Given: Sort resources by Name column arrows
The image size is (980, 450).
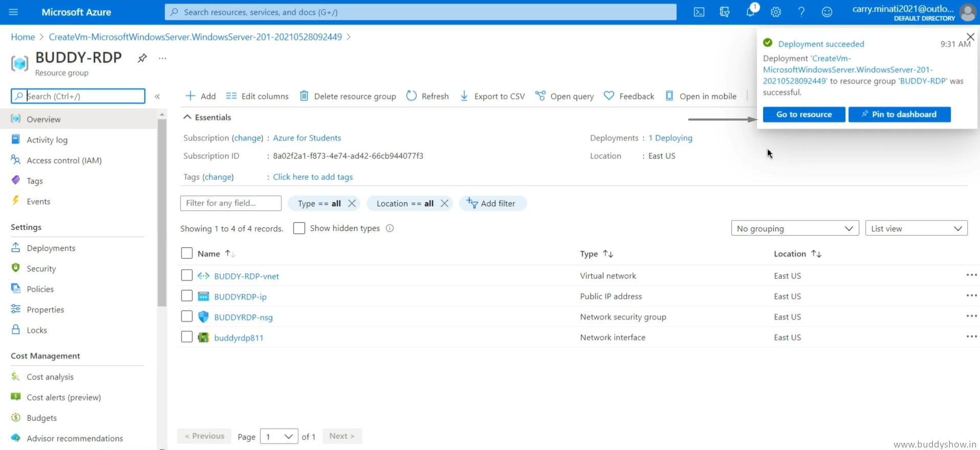Looking at the screenshot, I should [230, 253].
